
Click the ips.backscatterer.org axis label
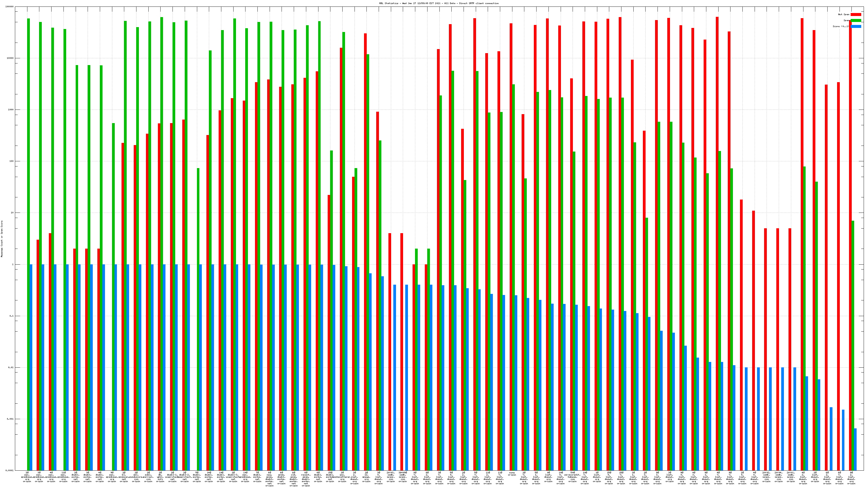pos(342,477)
